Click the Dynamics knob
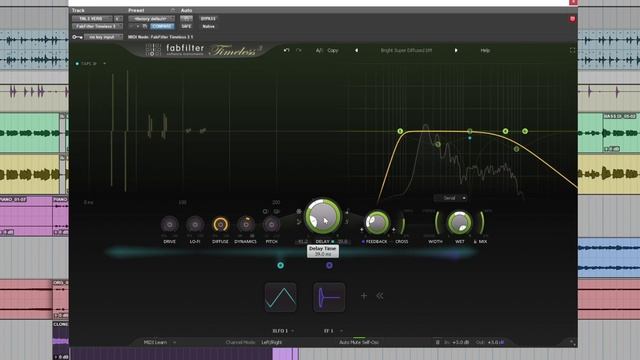Viewport: 640px width, 360px height. pyautogui.click(x=246, y=224)
